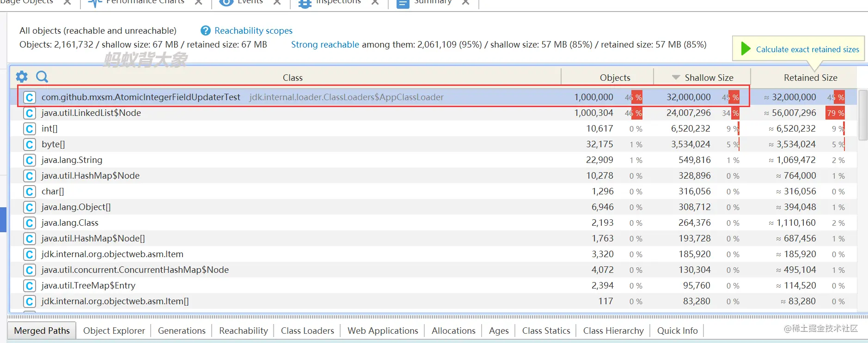Open the Class Loaders tab
Viewport: 868px width, 343px height.
click(307, 331)
